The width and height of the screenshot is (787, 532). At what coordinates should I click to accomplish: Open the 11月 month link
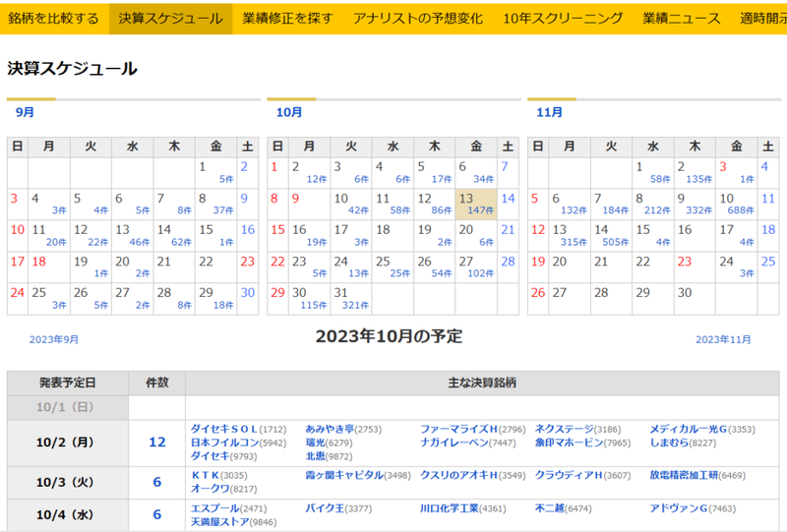(x=549, y=112)
